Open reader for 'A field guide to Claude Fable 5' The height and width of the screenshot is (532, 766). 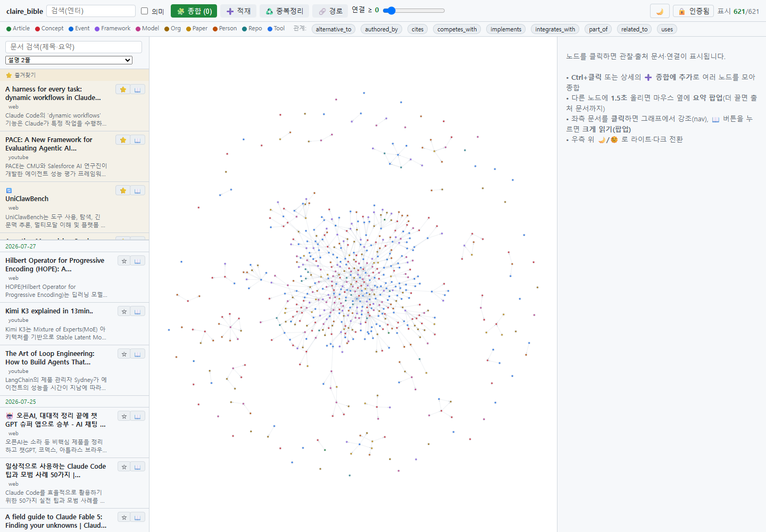pyautogui.click(x=137, y=517)
